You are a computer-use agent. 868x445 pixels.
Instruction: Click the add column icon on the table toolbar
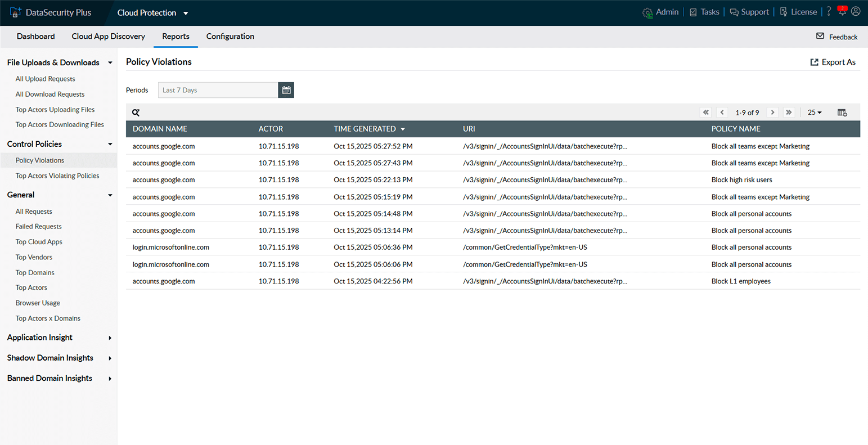(842, 112)
